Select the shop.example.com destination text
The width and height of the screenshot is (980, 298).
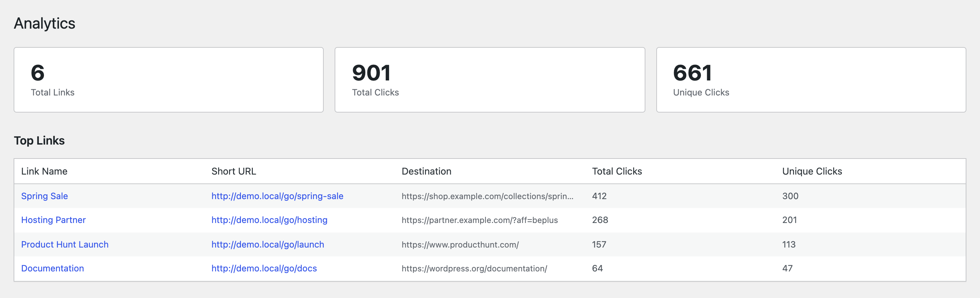[487, 196]
